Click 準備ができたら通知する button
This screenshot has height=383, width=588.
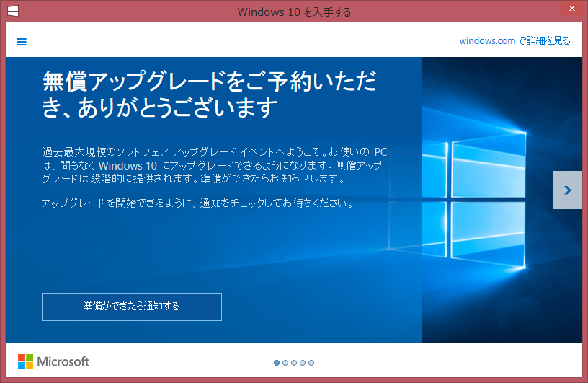pyautogui.click(x=132, y=307)
